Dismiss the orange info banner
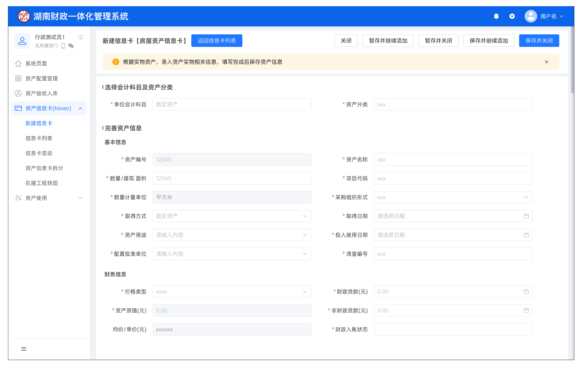This screenshot has height=375, width=588. [546, 62]
